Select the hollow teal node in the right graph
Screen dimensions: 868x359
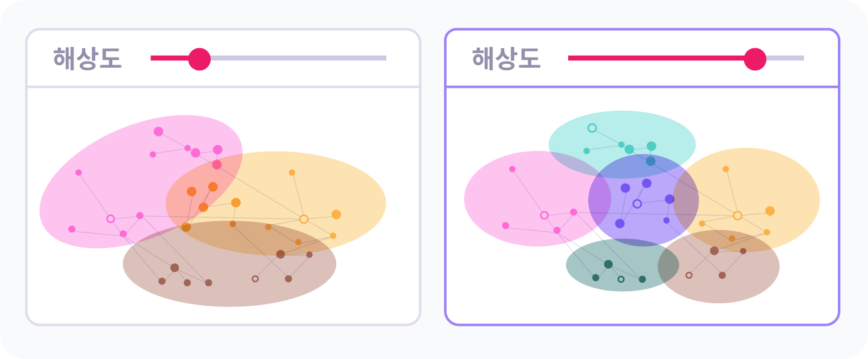click(592, 128)
